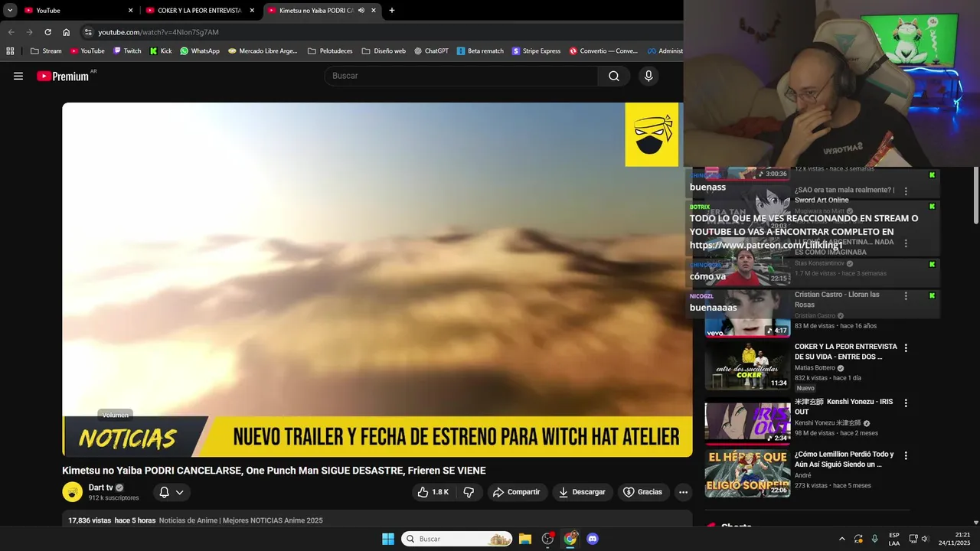Expand notification options chevron next to bell
Image resolution: width=980 pixels, height=551 pixels.
click(x=180, y=492)
